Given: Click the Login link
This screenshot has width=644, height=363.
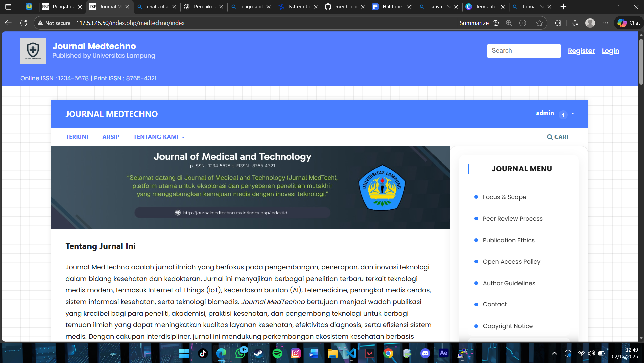Looking at the screenshot, I should 610,51.
